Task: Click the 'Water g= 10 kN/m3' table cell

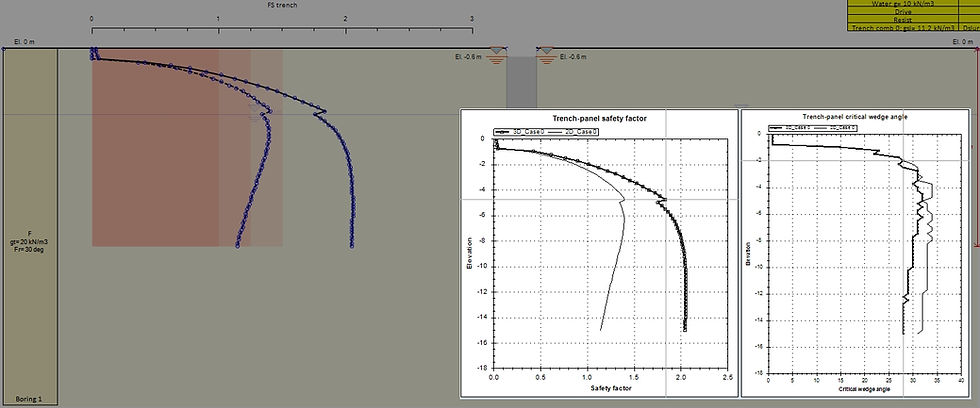Action: pos(904,3)
